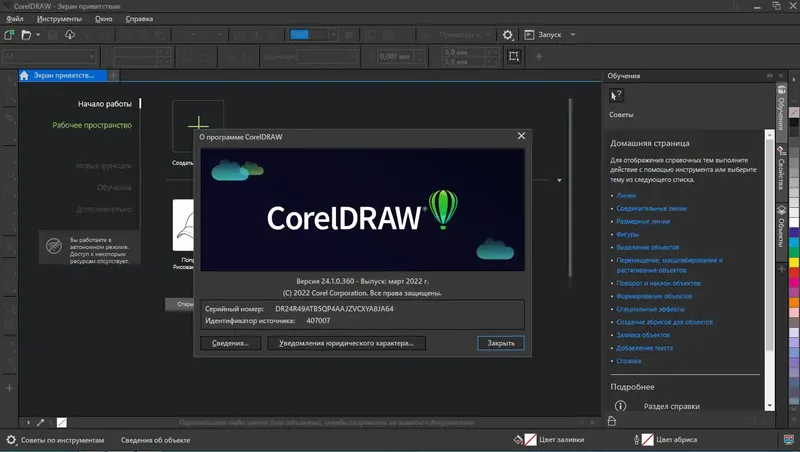The image size is (800, 452).
Task: Select the white swatch in color palette
Action: pyautogui.click(x=794, y=222)
